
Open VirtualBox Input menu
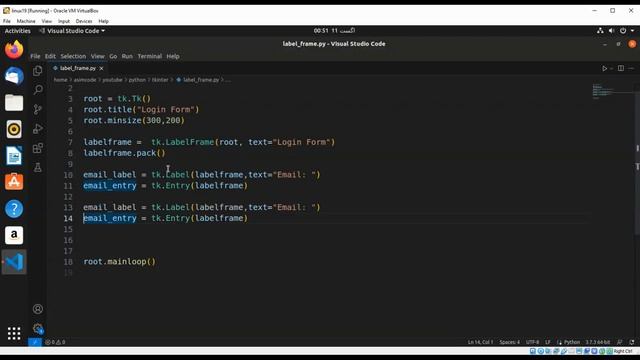(64, 21)
